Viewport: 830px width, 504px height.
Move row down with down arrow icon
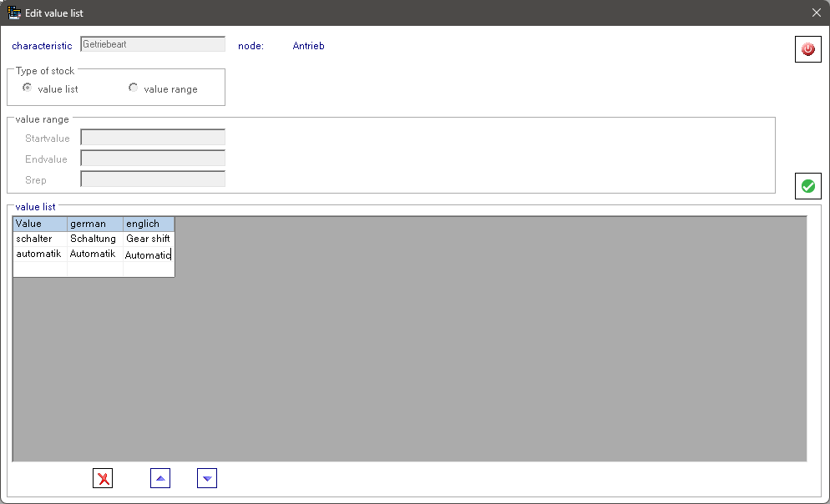coord(207,478)
